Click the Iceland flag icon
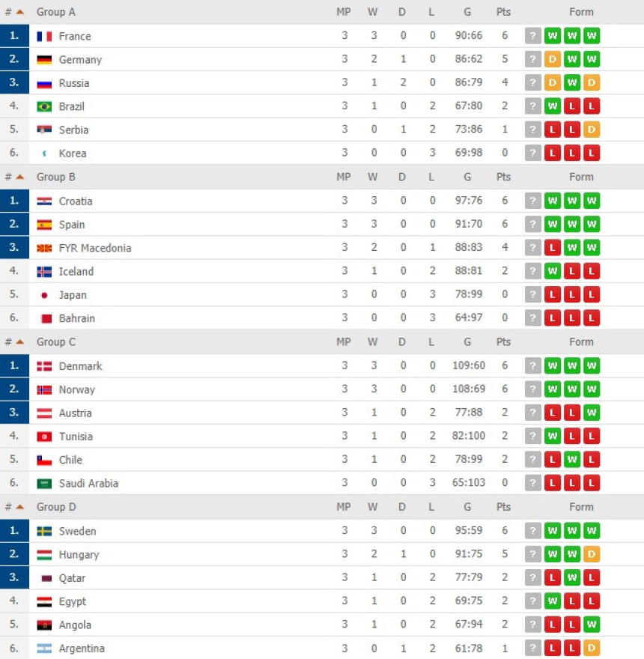The image size is (644, 659). pos(44,272)
